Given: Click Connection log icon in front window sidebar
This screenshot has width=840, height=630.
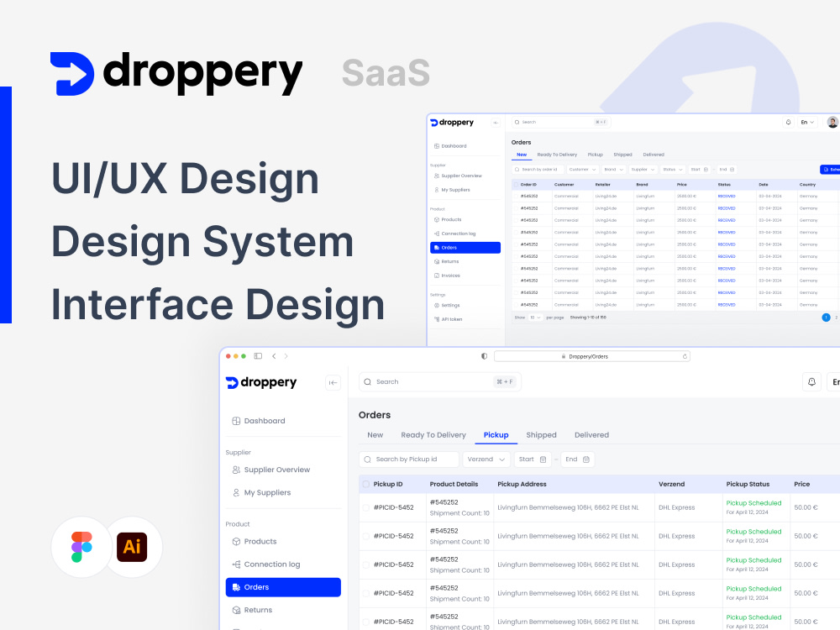Looking at the screenshot, I should [x=236, y=564].
